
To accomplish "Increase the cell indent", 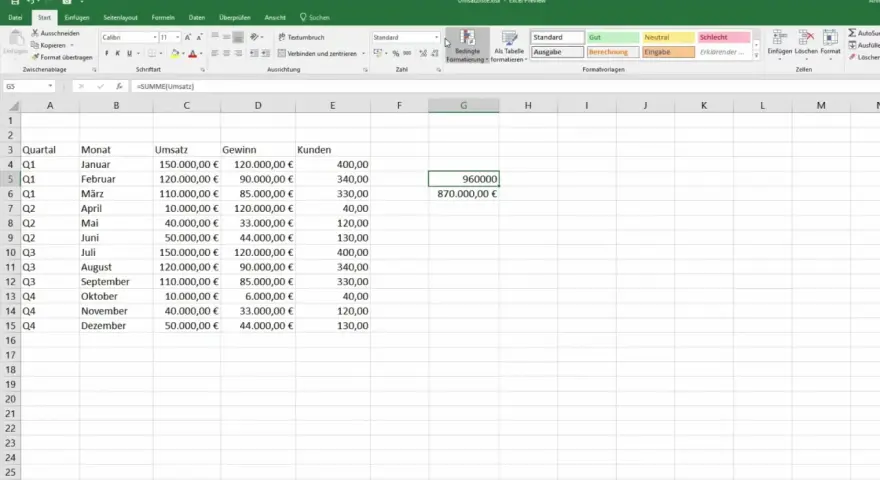I will click(265, 53).
